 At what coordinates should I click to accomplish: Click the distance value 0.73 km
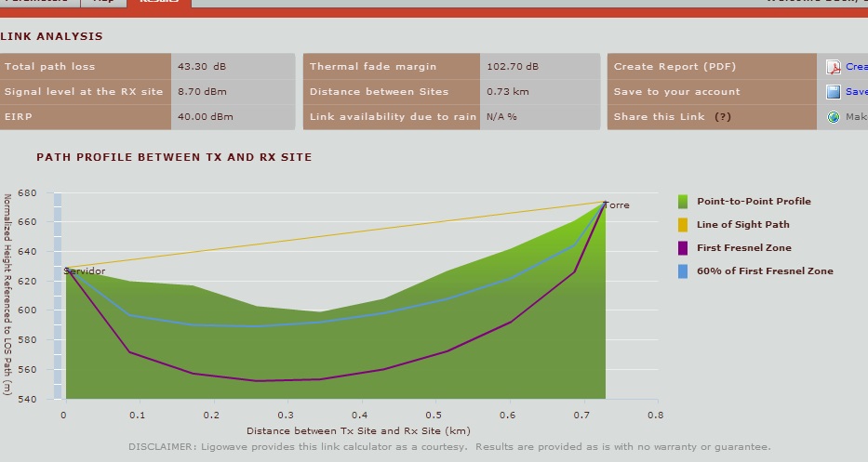[508, 92]
